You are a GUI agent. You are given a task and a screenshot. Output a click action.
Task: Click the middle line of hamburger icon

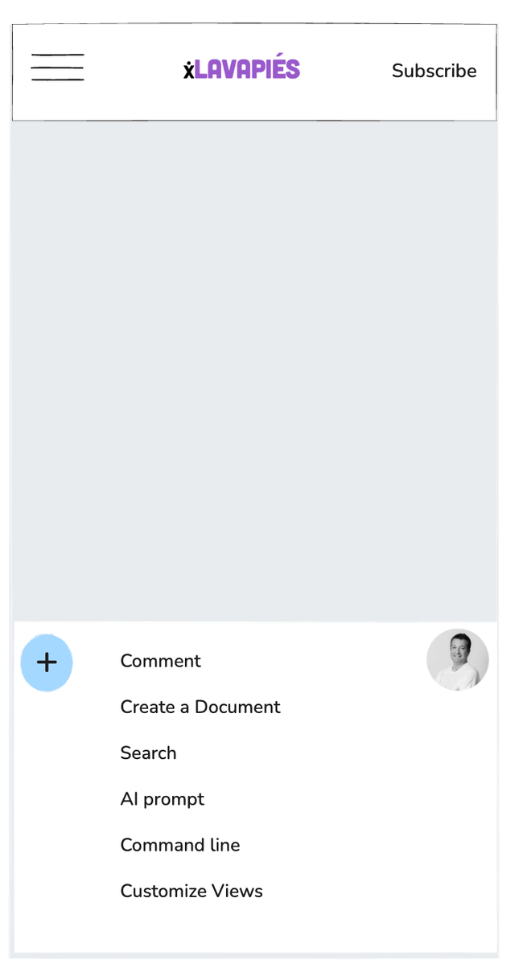coord(57,68)
